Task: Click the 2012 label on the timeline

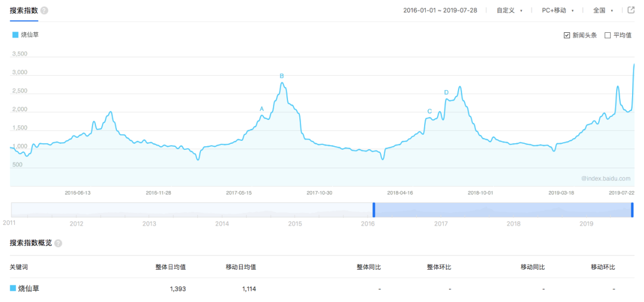Action: point(76,224)
